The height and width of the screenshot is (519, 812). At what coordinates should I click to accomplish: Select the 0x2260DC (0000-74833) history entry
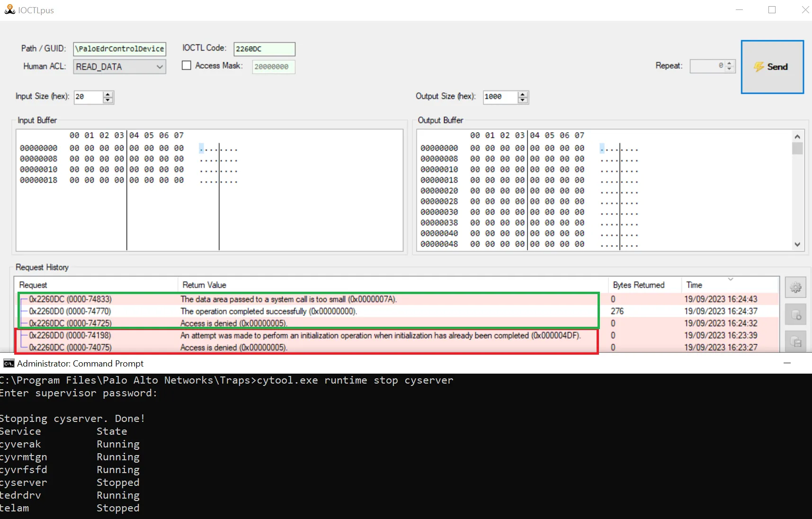(70, 299)
